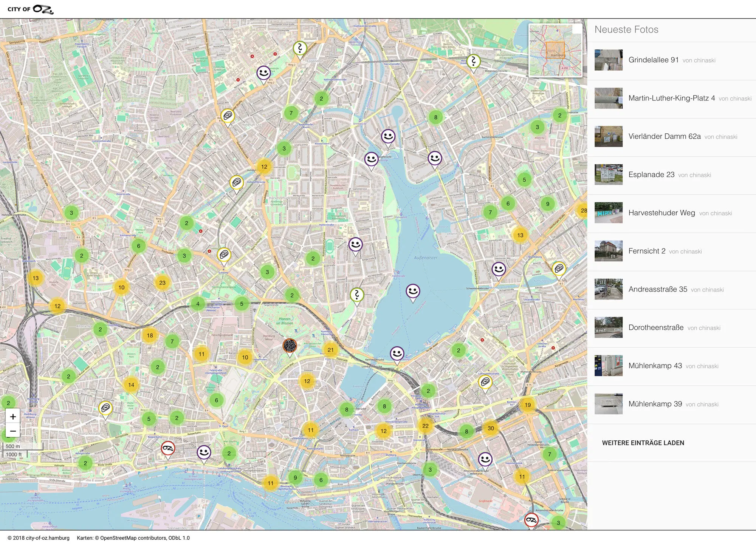This screenshot has height=548, width=756.
Task: Zoom in with the plus button
Action: (x=13, y=417)
